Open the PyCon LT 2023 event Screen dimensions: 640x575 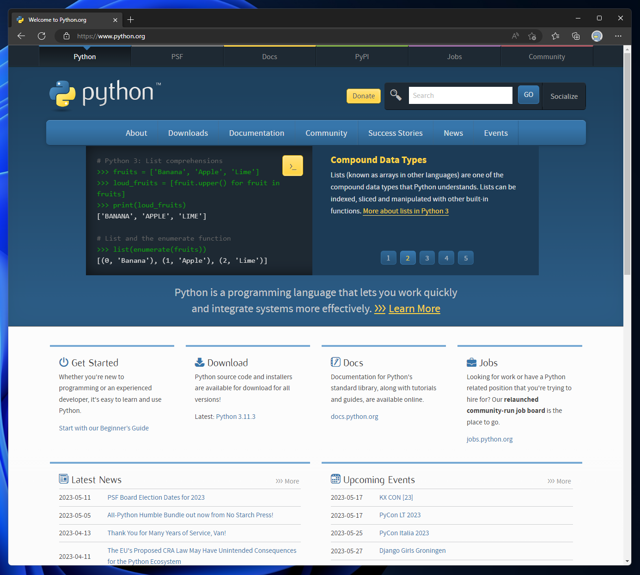tap(400, 515)
